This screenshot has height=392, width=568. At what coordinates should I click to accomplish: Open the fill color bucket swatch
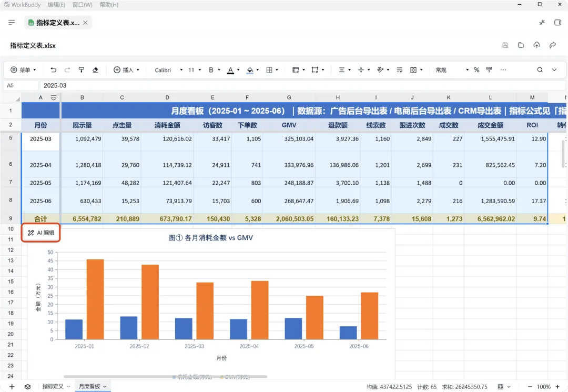250,70
